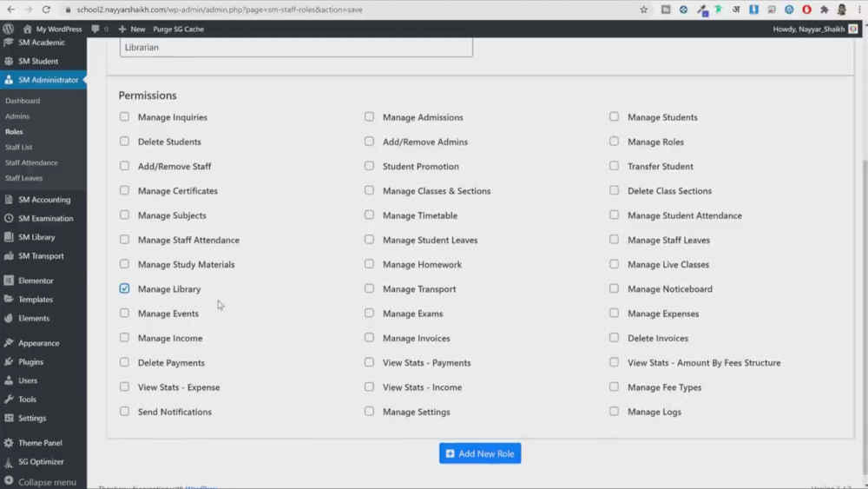Open the + New admin bar dropdown
The image size is (868, 489).
132,29
